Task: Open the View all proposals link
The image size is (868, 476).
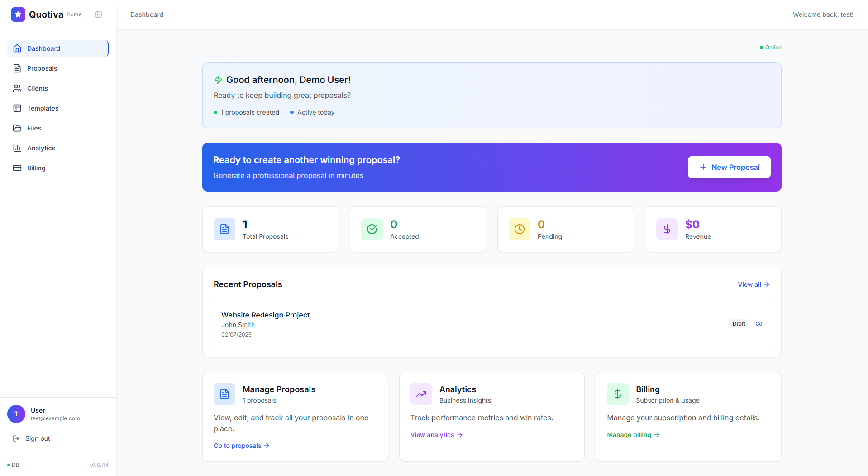Action: [752, 284]
